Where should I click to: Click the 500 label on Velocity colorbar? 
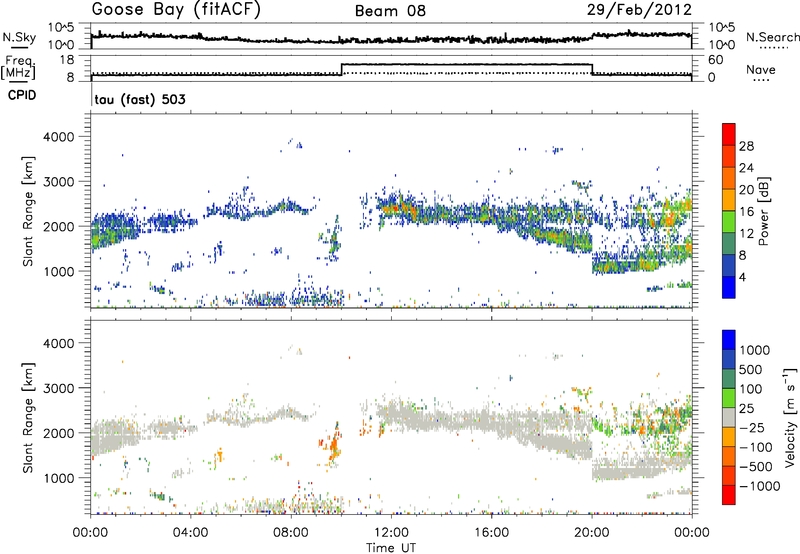751,370
